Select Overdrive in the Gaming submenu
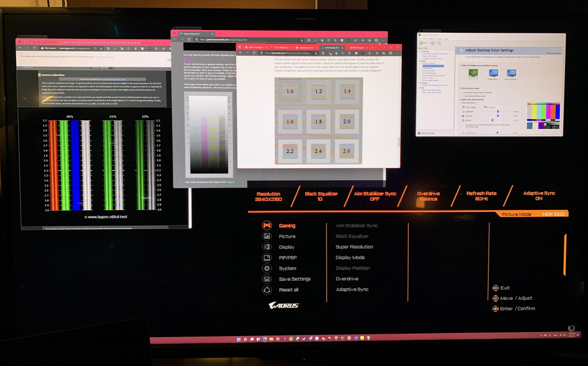This screenshot has height=366, width=588. click(347, 279)
